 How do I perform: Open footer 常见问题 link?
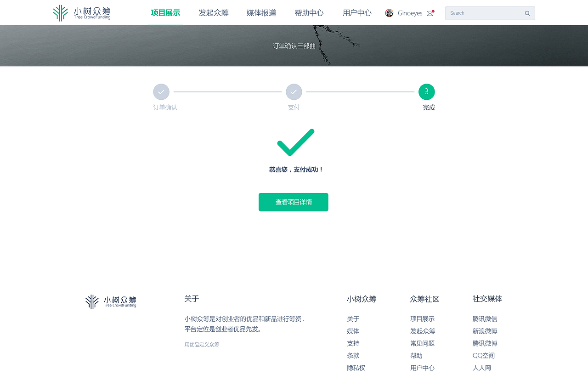tap(423, 343)
